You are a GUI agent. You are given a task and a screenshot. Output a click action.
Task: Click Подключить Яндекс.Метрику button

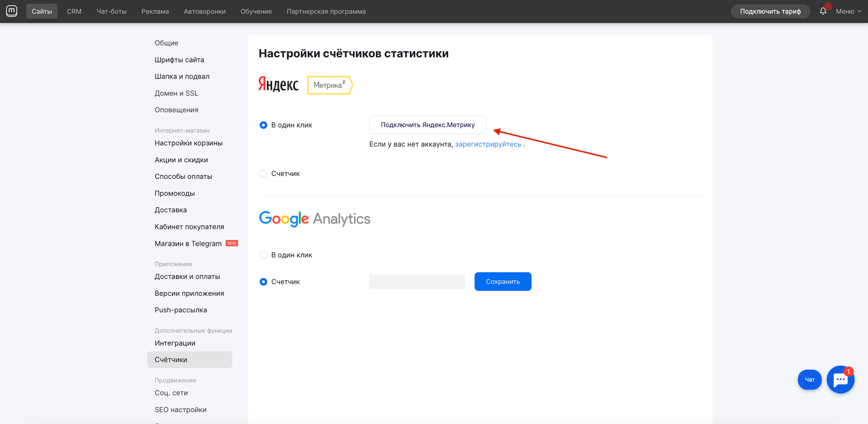(428, 125)
